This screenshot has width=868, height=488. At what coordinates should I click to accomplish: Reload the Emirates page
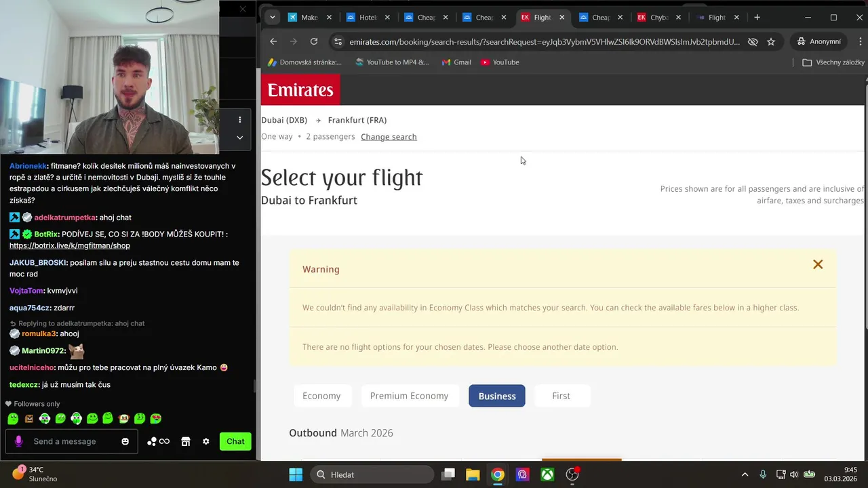pos(314,41)
